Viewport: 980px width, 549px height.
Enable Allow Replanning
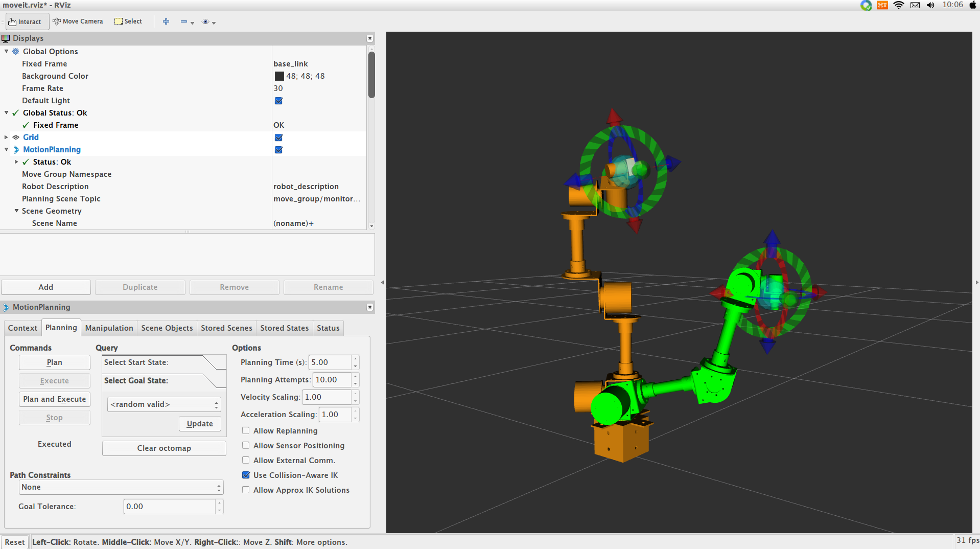(x=245, y=430)
